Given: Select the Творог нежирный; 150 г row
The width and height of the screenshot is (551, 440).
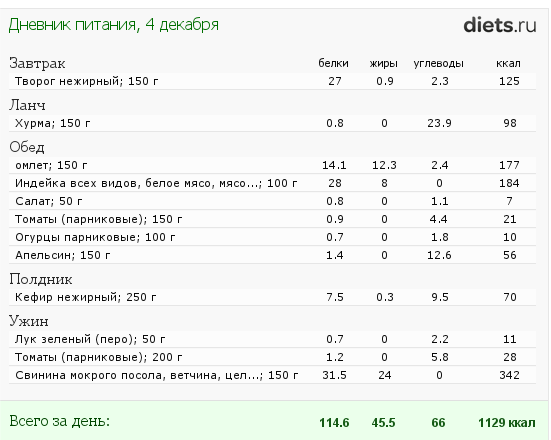Looking at the screenshot, I should coord(272,81).
